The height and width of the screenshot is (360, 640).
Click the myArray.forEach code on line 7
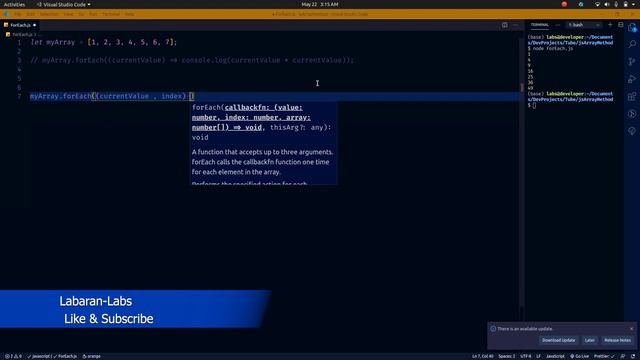[112, 96]
